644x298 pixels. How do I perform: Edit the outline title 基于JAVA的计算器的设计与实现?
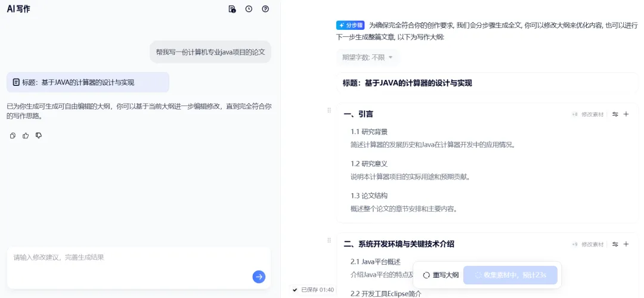pyautogui.click(x=418, y=83)
